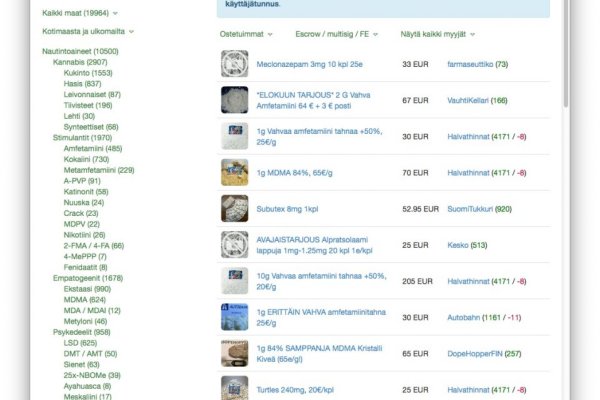The height and width of the screenshot is (400, 600).
Task: Select the Ekstaasi (990) subcategory
Action: coord(87,289)
